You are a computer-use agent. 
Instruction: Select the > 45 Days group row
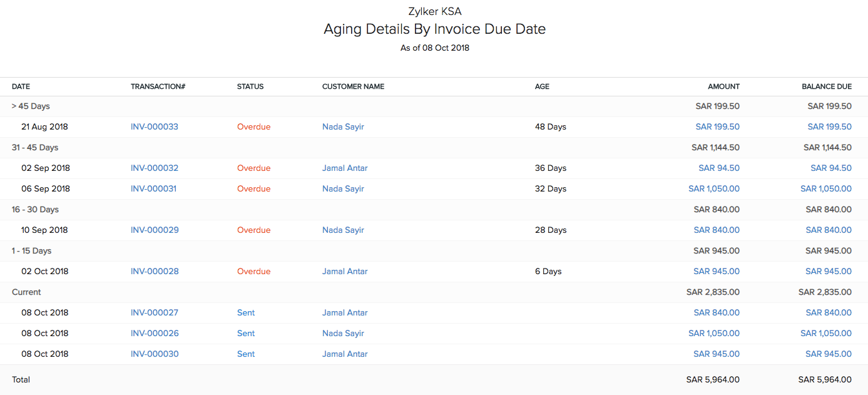pyautogui.click(x=31, y=106)
